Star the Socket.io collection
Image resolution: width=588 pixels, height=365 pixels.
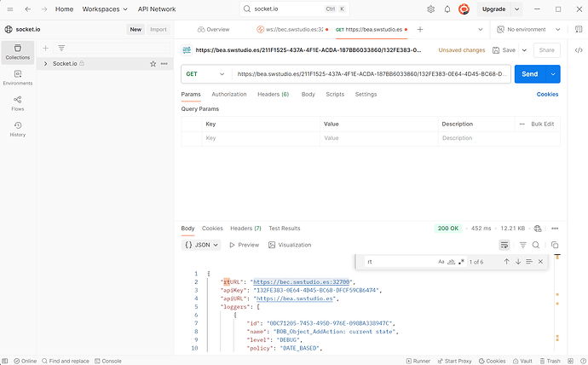[x=153, y=64]
